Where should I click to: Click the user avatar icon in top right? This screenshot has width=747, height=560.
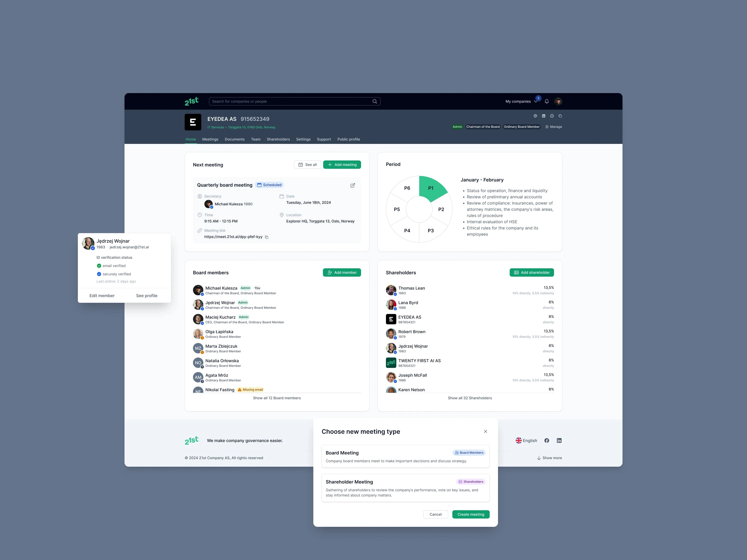pyautogui.click(x=559, y=101)
